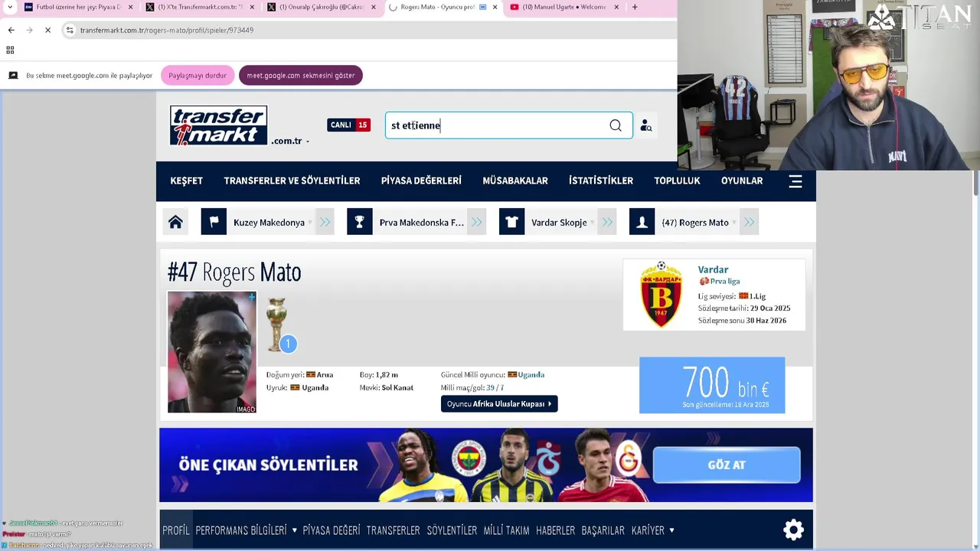
Task: Open the settings gear icon
Action: (x=793, y=530)
